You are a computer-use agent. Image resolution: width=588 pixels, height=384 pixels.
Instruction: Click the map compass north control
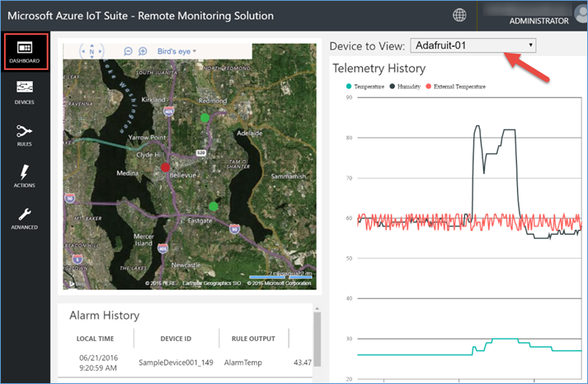click(x=92, y=51)
